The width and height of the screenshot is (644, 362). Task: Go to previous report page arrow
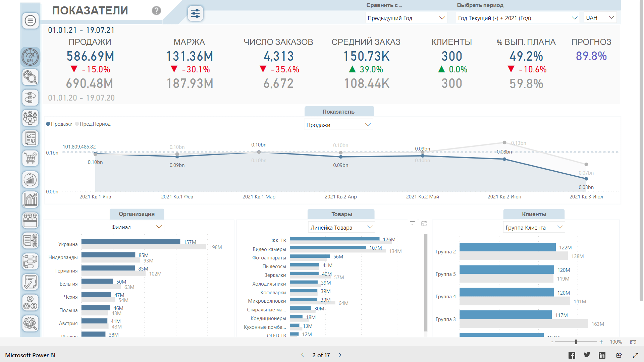tap(303, 355)
